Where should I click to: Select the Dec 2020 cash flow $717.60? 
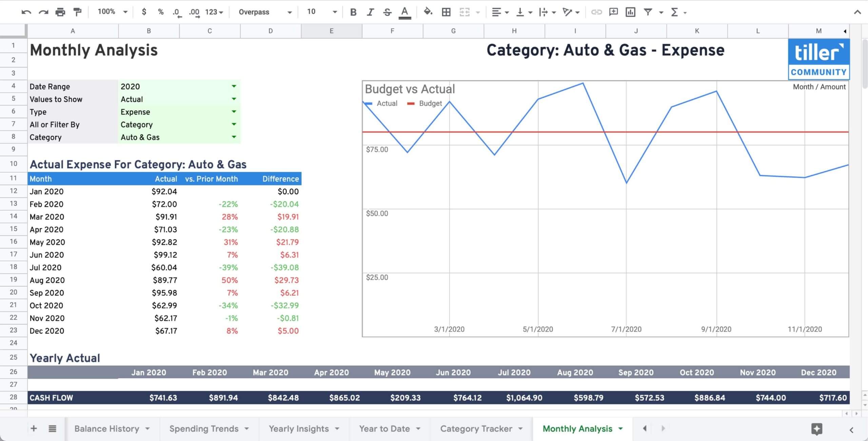(x=819, y=398)
